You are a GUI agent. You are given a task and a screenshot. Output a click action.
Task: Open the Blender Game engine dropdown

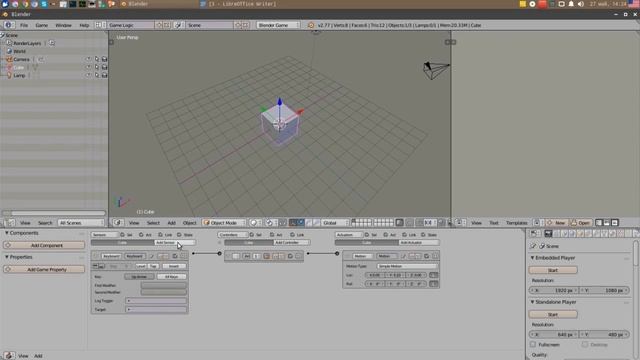click(278, 25)
